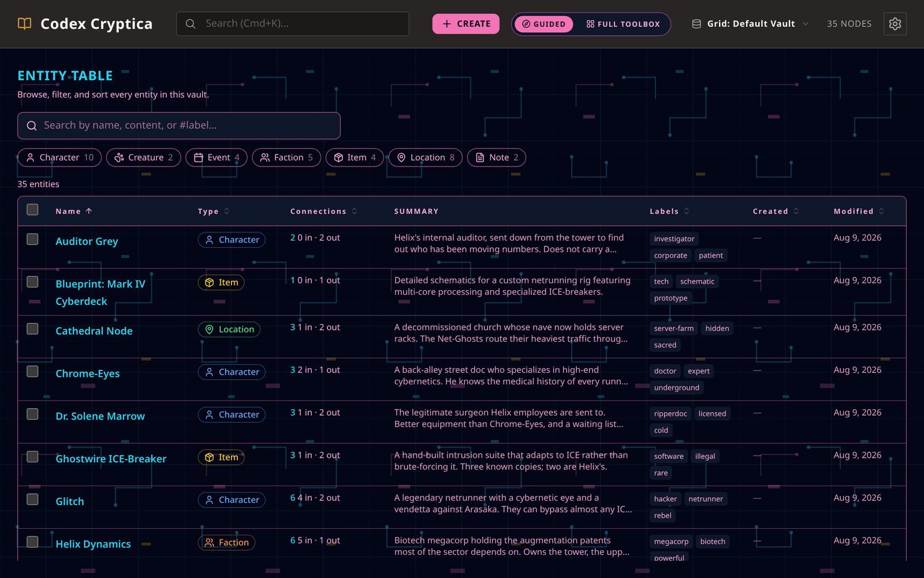Click the magnifier icon in top search bar
Viewport: 924px width, 578px height.
pyautogui.click(x=190, y=24)
